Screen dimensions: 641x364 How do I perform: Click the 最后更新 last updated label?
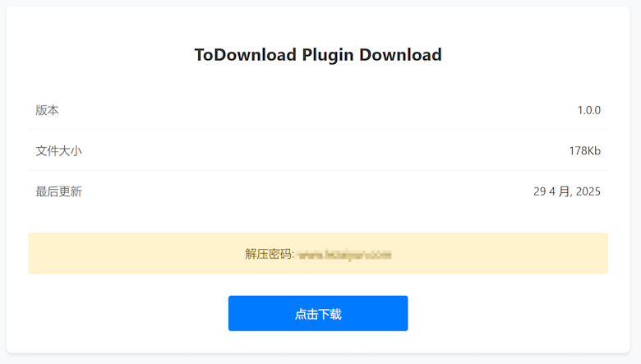point(59,191)
